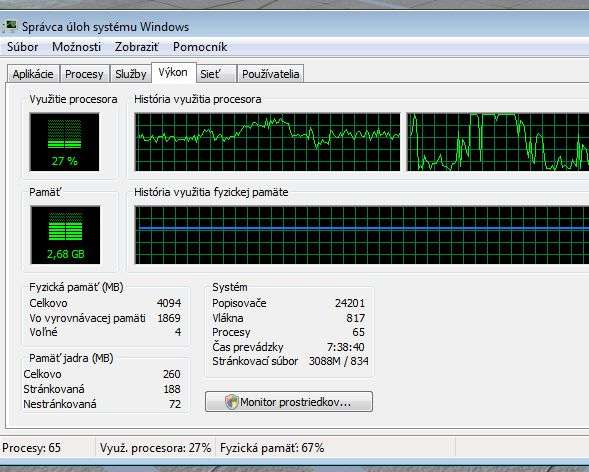Click the Task Manager title bar icon
The image size is (589, 472).
pos(10,26)
